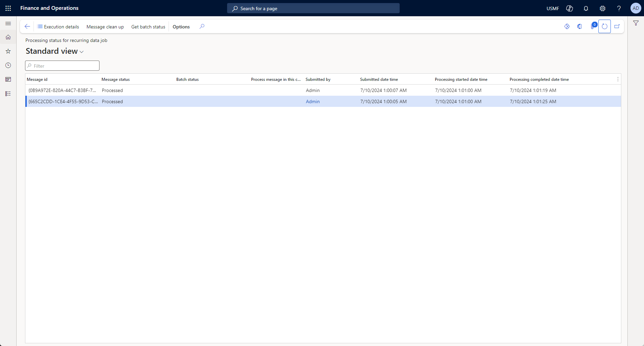
Task: Open the Options menu
Action: pyautogui.click(x=181, y=27)
